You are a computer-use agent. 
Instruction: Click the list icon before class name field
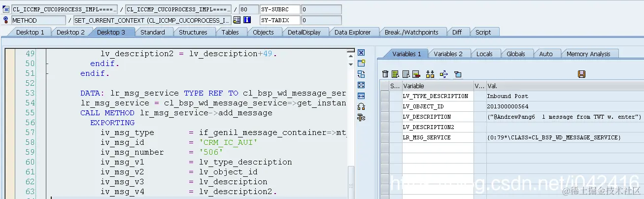tap(6, 9)
